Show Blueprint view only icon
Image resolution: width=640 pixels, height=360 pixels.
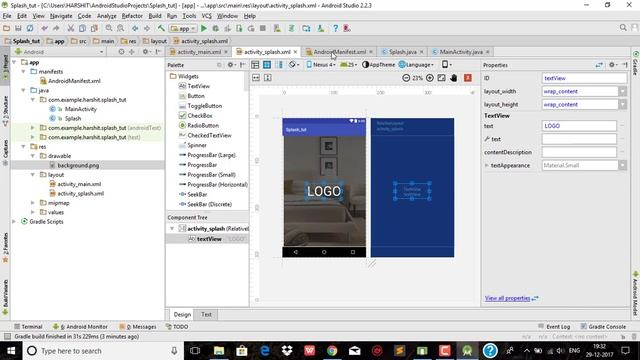pos(267,65)
